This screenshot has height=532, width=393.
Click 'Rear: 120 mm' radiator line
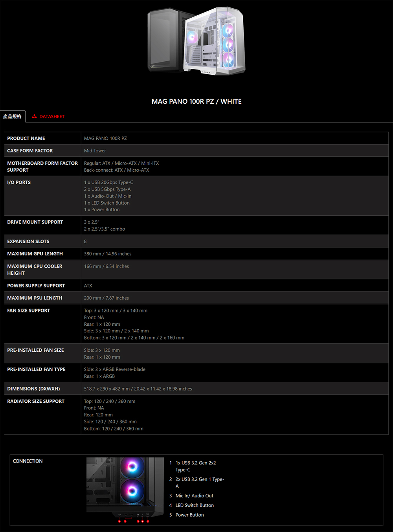(x=98, y=415)
